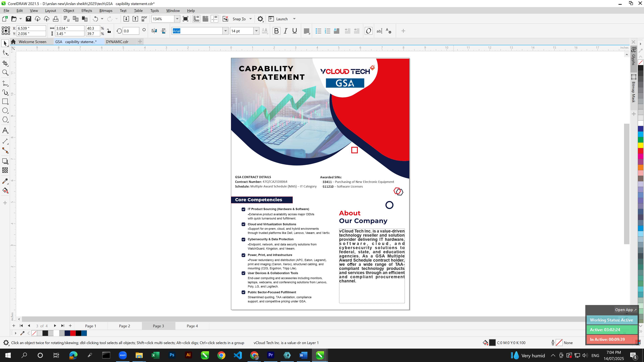Open the font size dropdown
Viewport: 644px width, 362px height.
point(256,31)
